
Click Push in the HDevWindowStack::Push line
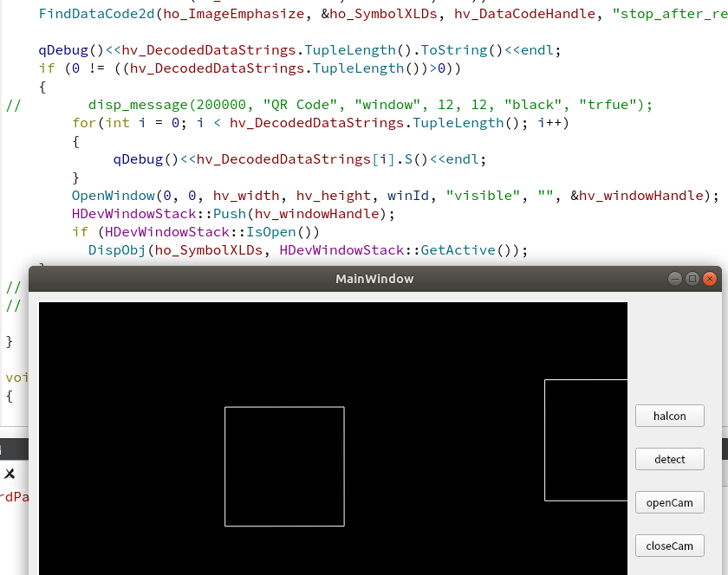point(230,214)
